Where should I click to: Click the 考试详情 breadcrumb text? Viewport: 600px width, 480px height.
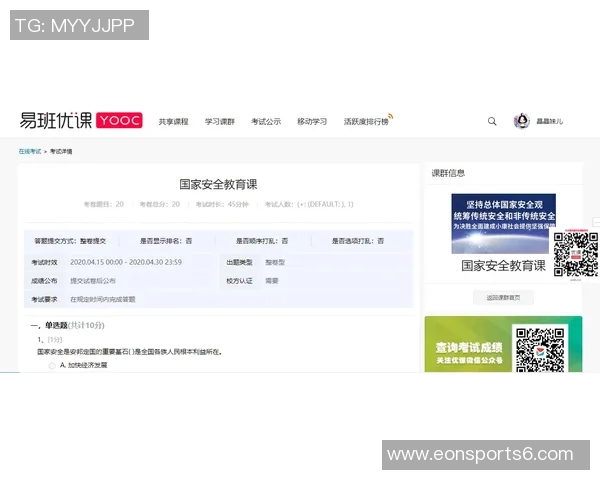(x=61, y=151)
